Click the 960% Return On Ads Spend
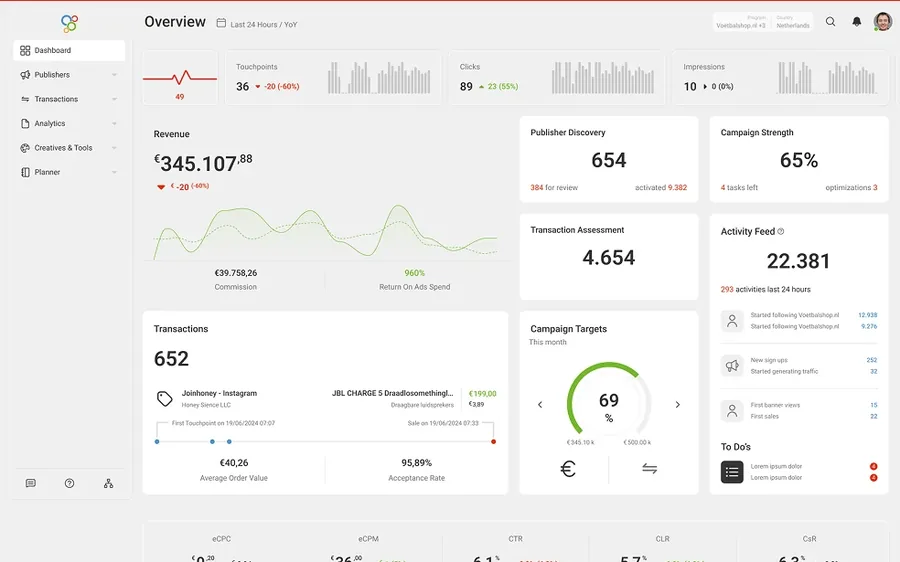 pos(414,273)
